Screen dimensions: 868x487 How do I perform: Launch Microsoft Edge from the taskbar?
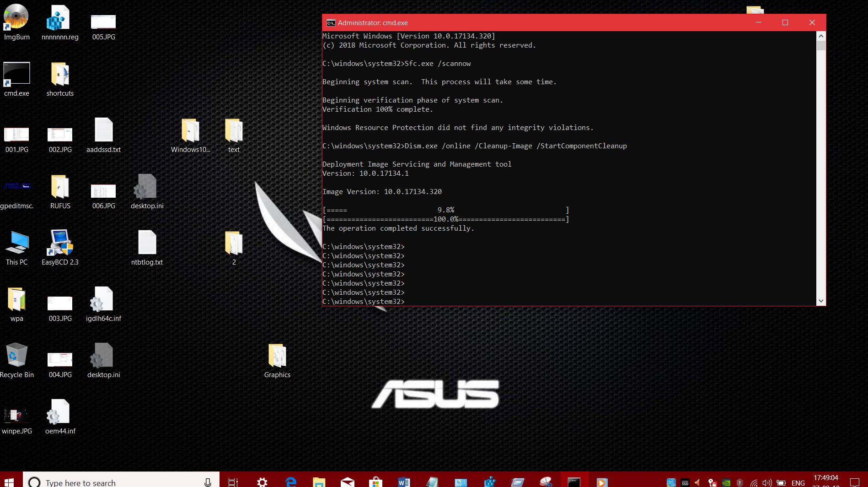[290, 482]
